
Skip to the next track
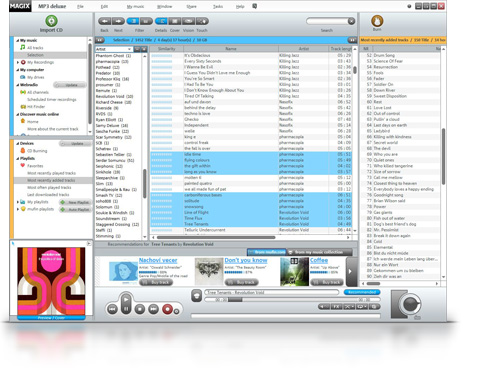tap(153, 309)
